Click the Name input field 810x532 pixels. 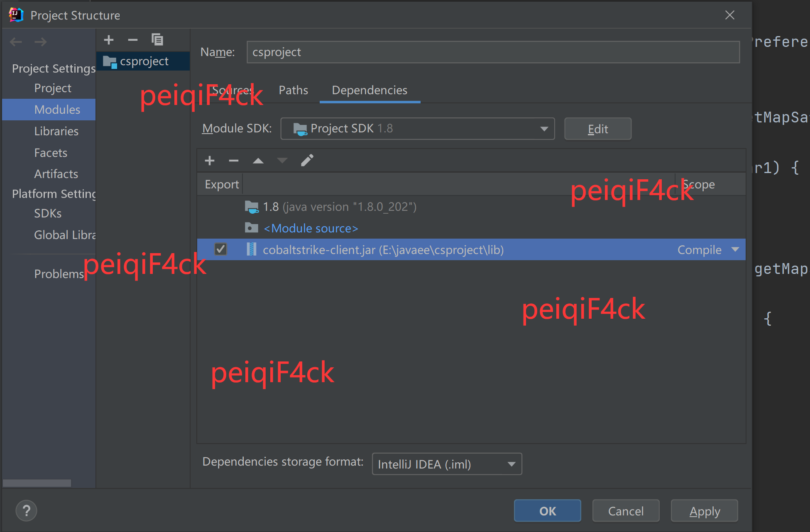point(493,52)
